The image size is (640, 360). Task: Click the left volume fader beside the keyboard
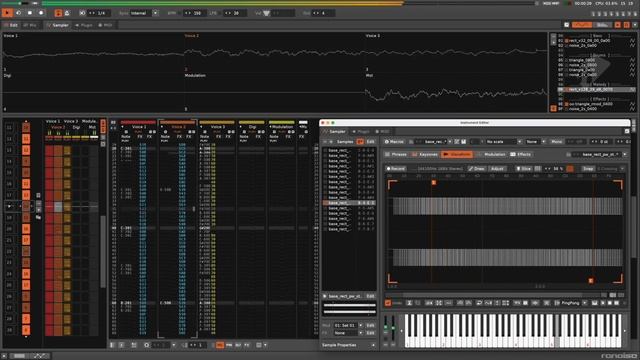(x=386, y=328)
